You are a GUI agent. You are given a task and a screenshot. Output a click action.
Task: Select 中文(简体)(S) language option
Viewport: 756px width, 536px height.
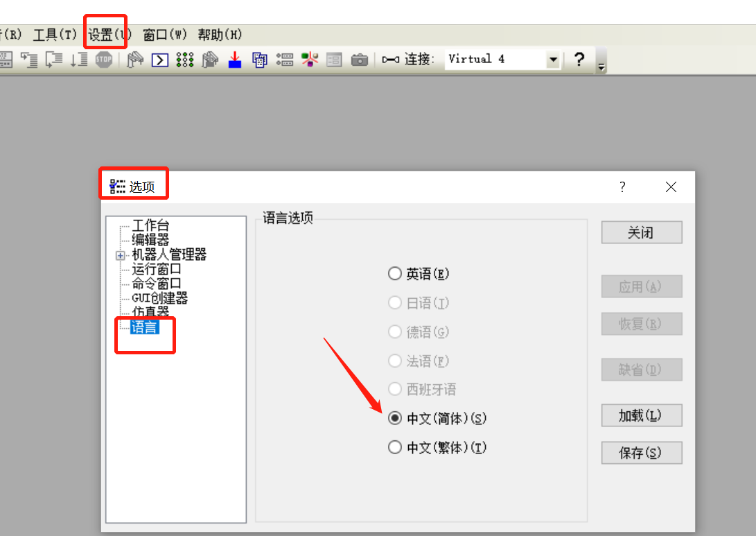point(395,418)
